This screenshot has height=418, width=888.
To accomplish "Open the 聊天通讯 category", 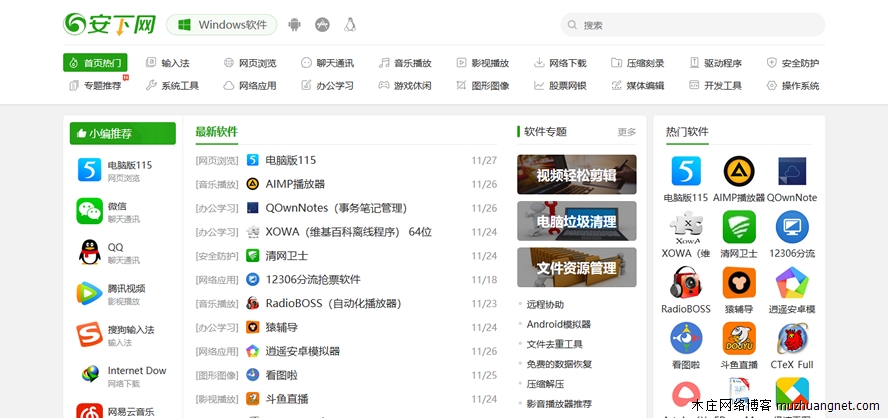I will (x=327, y=63).
